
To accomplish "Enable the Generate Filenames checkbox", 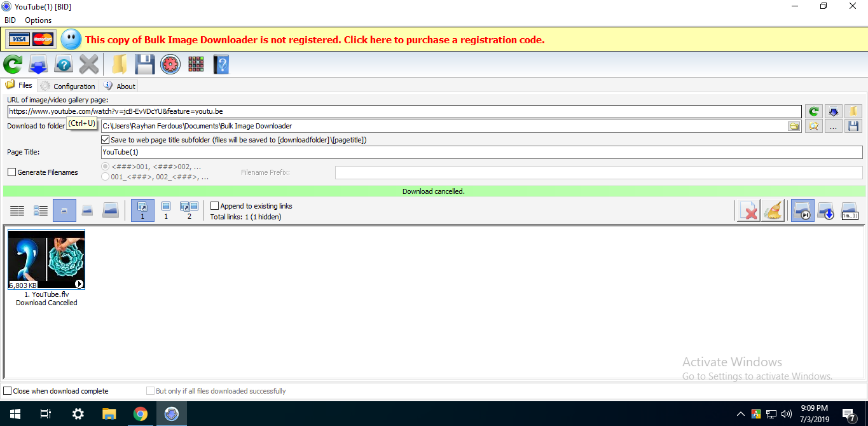I will (11, 172).
